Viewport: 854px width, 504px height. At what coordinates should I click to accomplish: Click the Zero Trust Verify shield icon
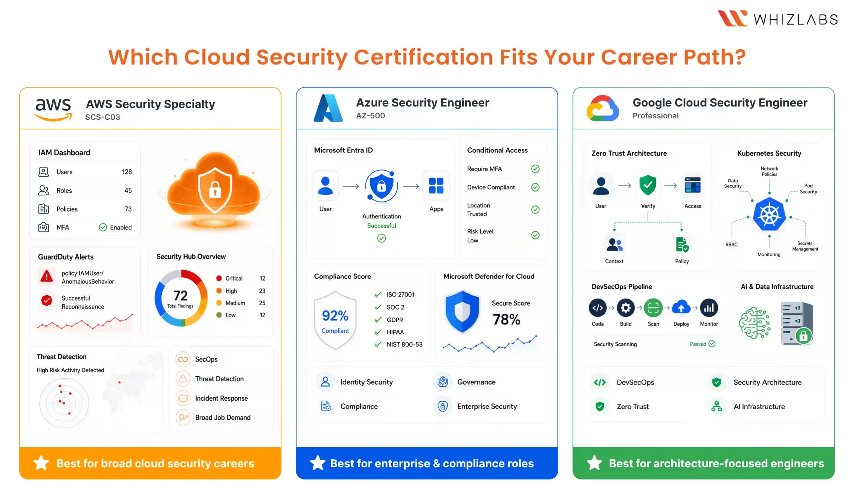(648, 185)
